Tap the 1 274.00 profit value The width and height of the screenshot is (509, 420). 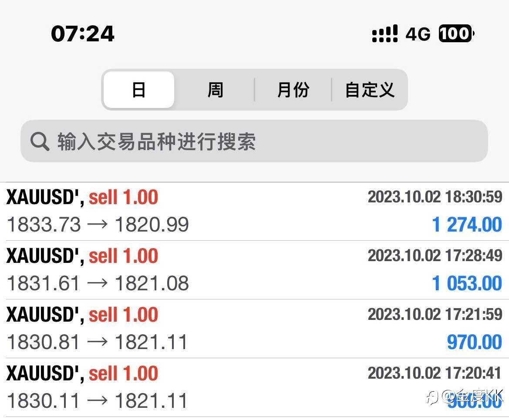pyautogui.click(x=467, y=225)
